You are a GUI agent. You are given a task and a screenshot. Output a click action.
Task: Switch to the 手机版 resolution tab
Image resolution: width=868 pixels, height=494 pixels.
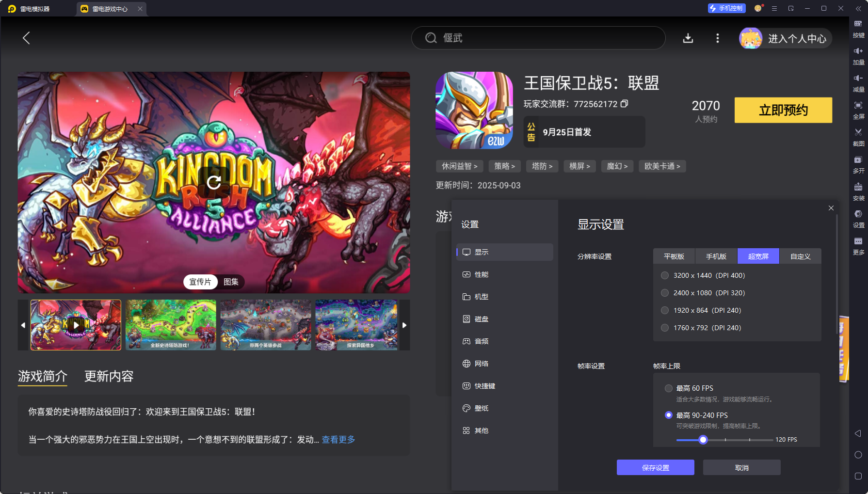[716, 256]
